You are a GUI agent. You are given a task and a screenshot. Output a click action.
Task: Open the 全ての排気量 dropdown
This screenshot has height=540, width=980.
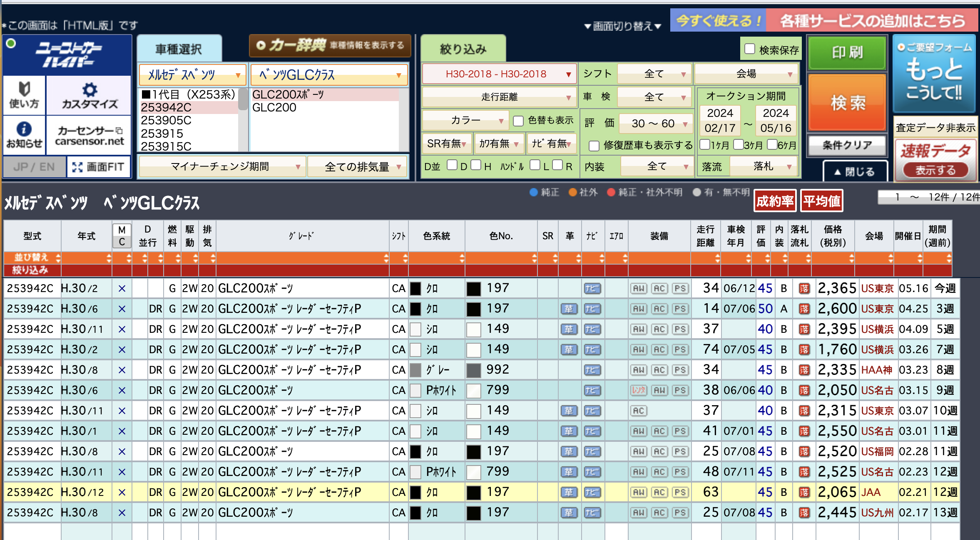[357, 167]
